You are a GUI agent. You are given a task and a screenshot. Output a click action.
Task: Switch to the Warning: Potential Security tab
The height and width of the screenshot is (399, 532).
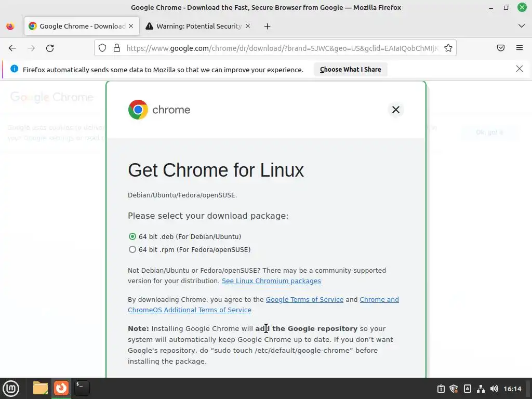[x=198, y=26]
